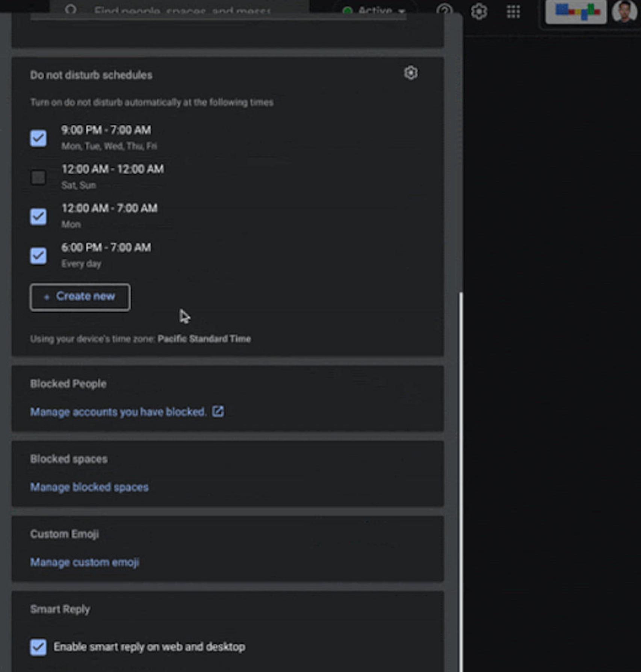641x672 pixels.
Task: Open the Google apps grid launcher
Action: point(513,11)
